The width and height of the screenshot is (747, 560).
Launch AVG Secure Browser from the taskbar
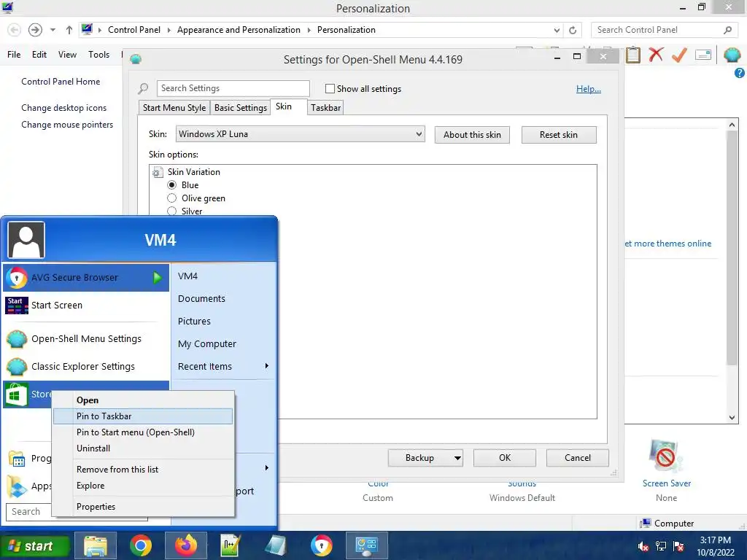(x=322, y=545)
